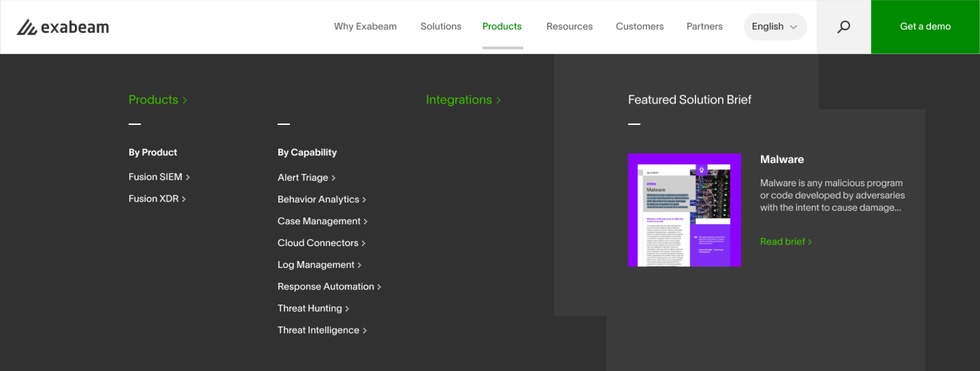Screen dimensions: 980x371
Task: Open the Threat Intelligence capability
Action: point(322,330)
